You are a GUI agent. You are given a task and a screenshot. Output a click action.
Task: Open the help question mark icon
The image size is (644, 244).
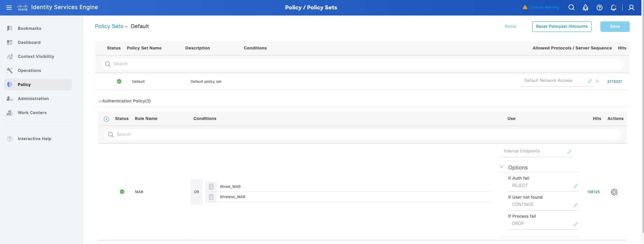click(599, 8)
